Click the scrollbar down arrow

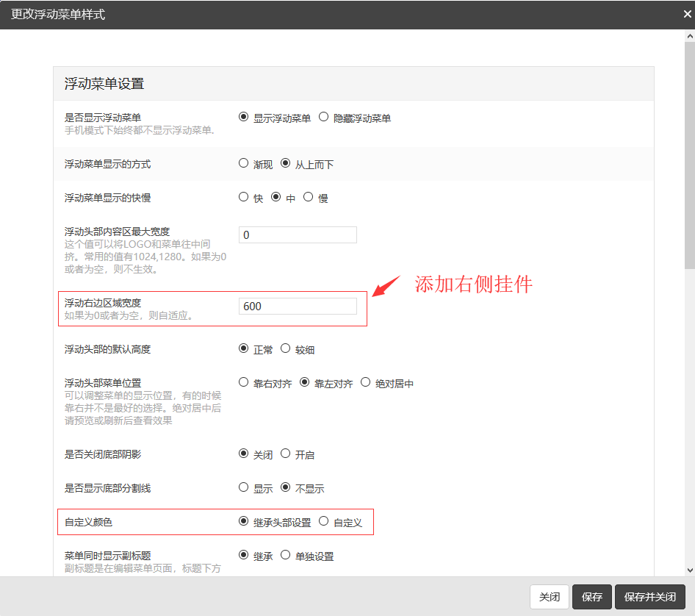click(690, 570)
